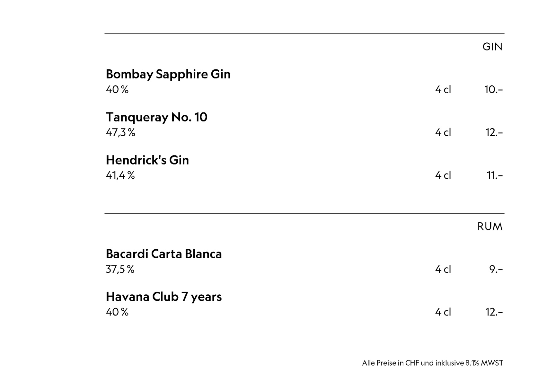Click the 4 cl serving for Tanqueray
The height and width of the screenshot is (392, 556).
443,132
